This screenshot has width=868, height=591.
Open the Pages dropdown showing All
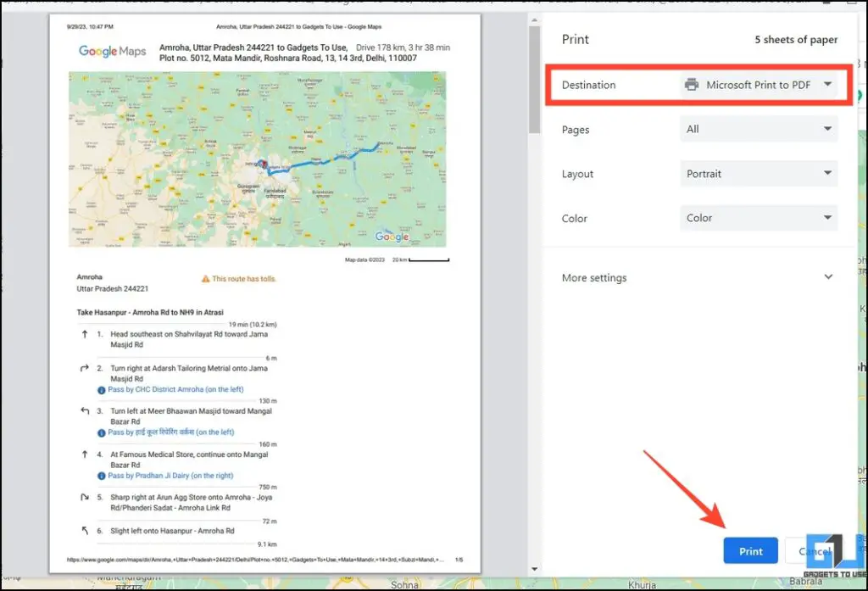(x=757, y=129)
